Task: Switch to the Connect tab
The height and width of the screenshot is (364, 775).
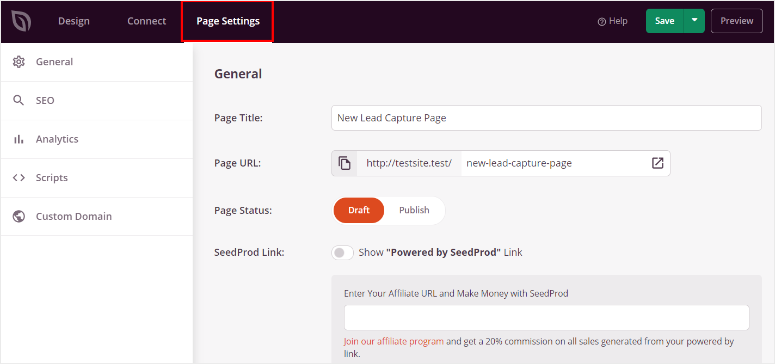Action: point(146,21)
